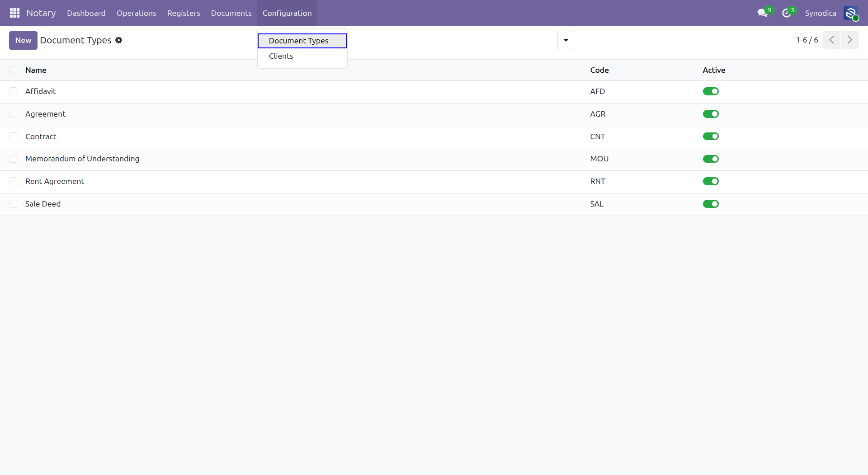868x475 pixels.
Task: Select the Affidavit row checkbox
Action: tap(13, 91)
